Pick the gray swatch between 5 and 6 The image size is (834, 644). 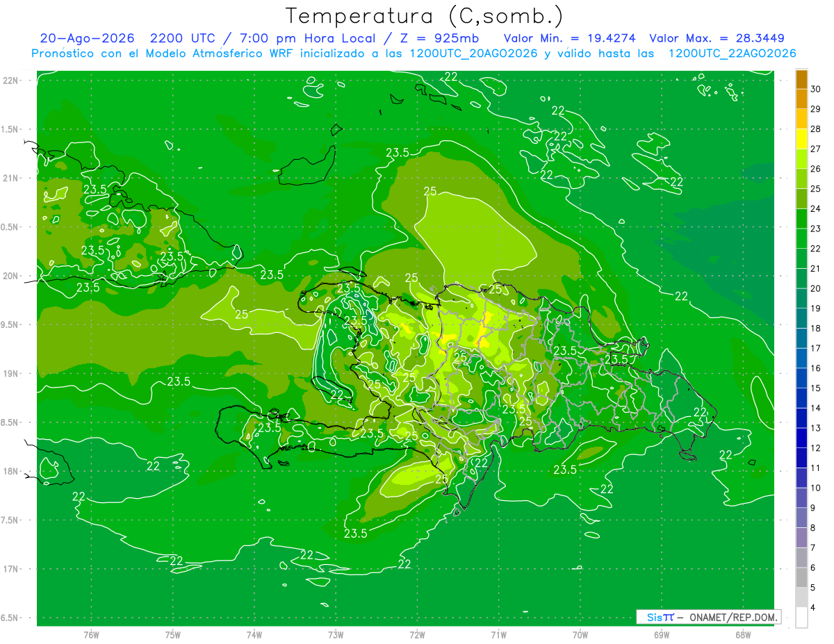[801, 577]
